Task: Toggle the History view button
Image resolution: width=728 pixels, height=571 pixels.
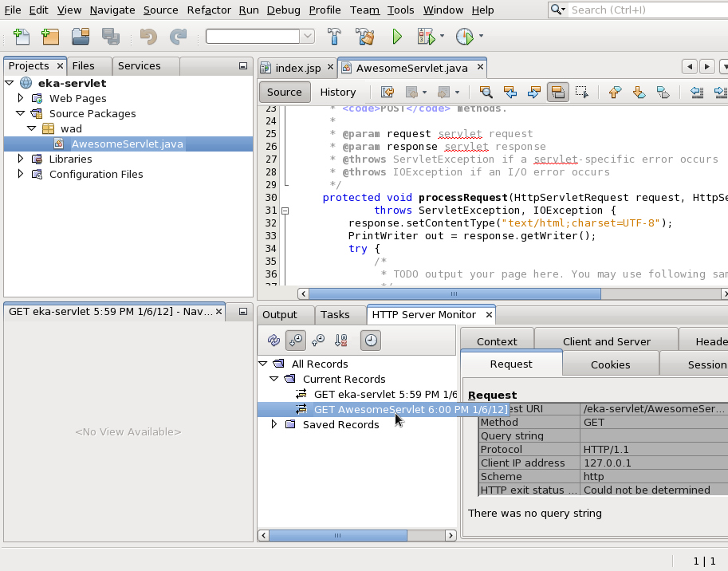Action: point(338,92)
